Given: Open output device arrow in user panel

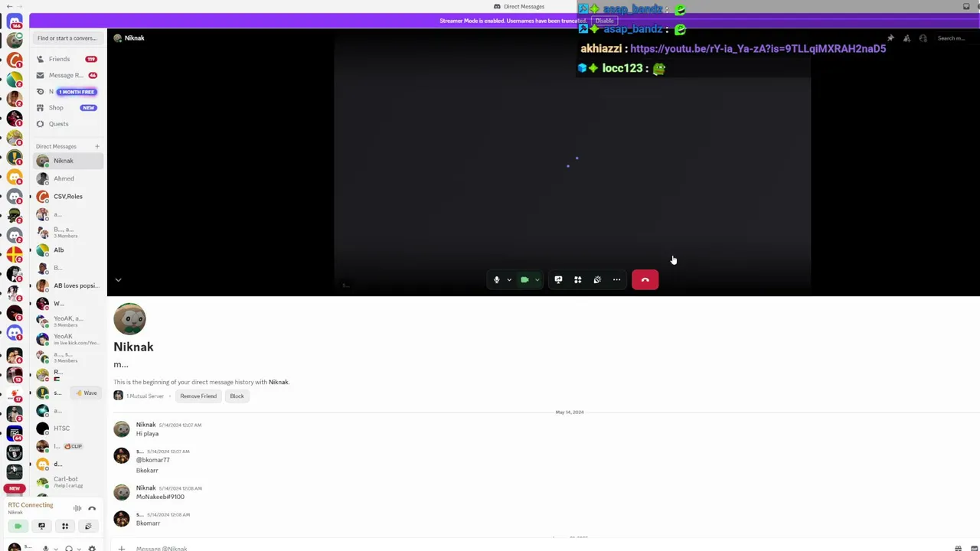Looking at the screenshot, I should pos(79,549).
